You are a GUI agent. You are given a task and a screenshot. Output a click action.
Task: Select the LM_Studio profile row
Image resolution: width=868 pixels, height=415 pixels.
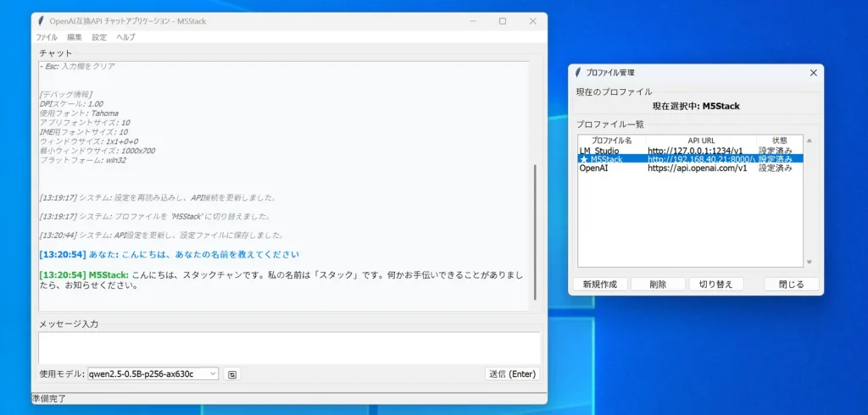click(690, 151)
